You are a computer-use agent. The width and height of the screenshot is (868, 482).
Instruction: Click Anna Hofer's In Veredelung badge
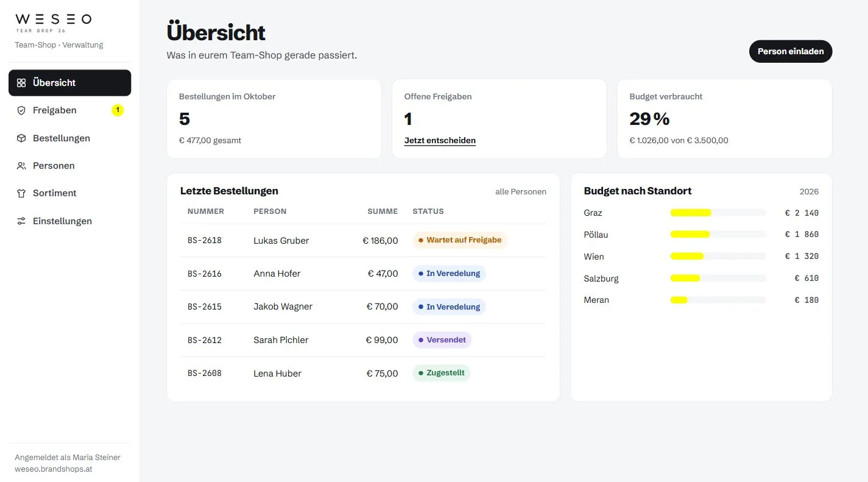pyautogui.click(x=449, y=274)
